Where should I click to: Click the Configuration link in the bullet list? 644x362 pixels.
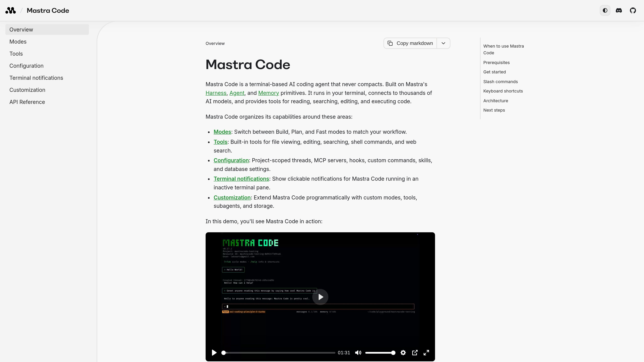231,160
